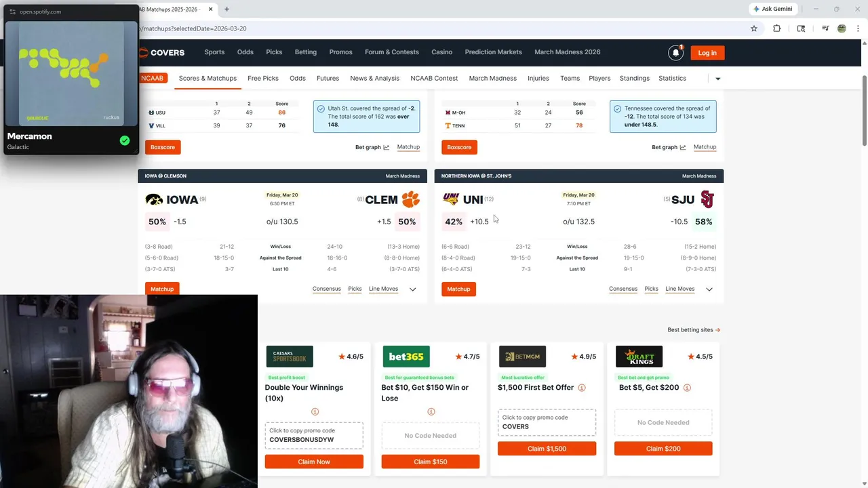
Task: Click the Claim $200 DraftKings button
Action: tap(663, 449)
